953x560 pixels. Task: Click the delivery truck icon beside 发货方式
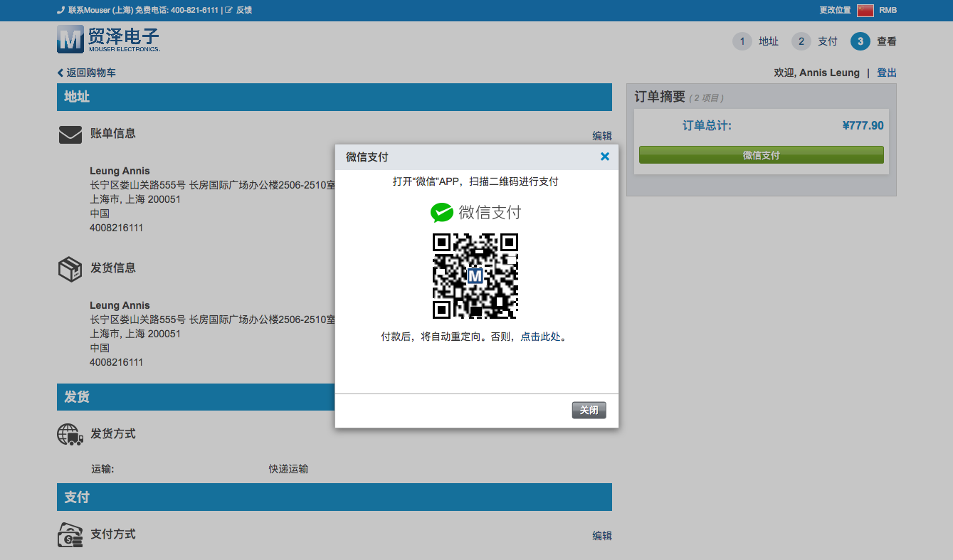coord(69,434)
